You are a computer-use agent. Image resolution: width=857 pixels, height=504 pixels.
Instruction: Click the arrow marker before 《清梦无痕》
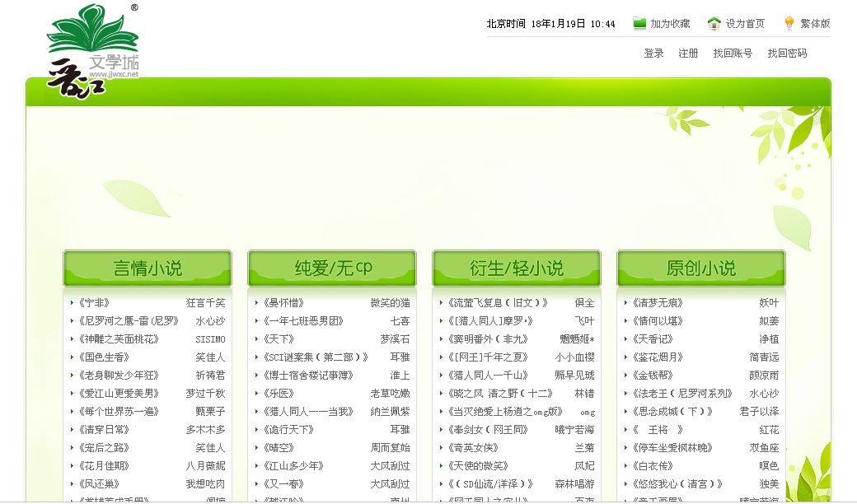[625, 302]
